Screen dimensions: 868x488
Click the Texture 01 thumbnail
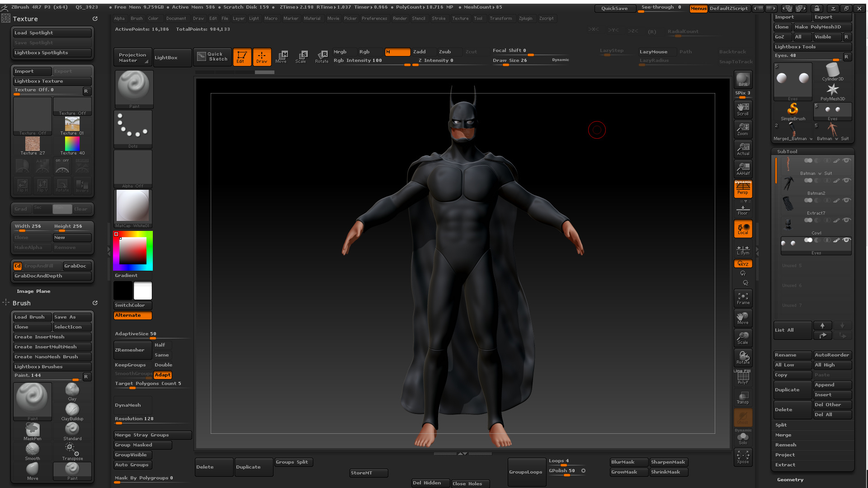(x=72, y=126)
